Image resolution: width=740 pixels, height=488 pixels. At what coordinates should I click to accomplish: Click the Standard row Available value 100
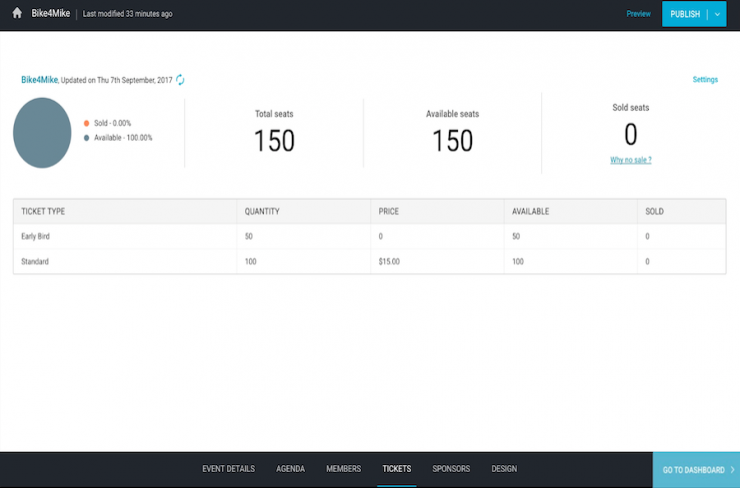click(x=518, y=261)
